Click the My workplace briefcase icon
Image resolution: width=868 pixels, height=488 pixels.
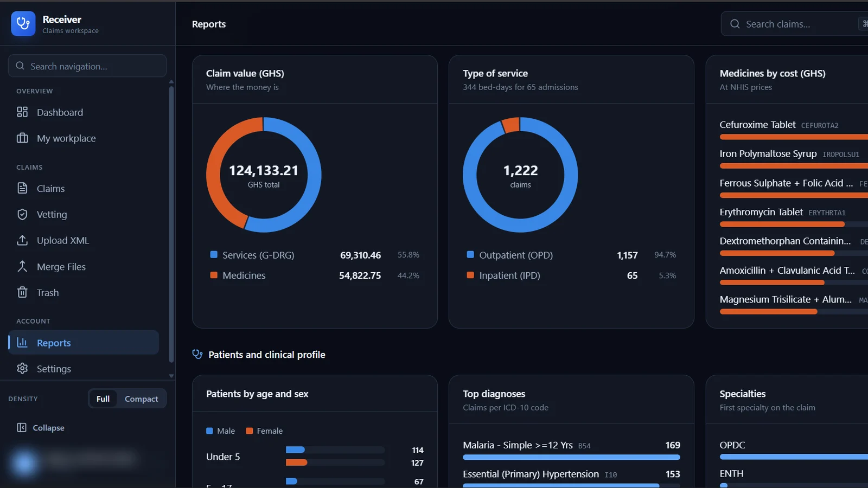(22, 138)
